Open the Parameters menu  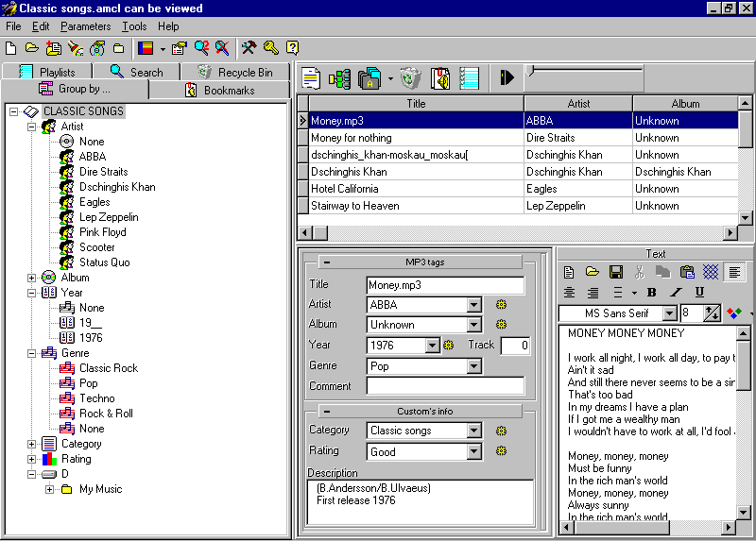pos(85,26)
